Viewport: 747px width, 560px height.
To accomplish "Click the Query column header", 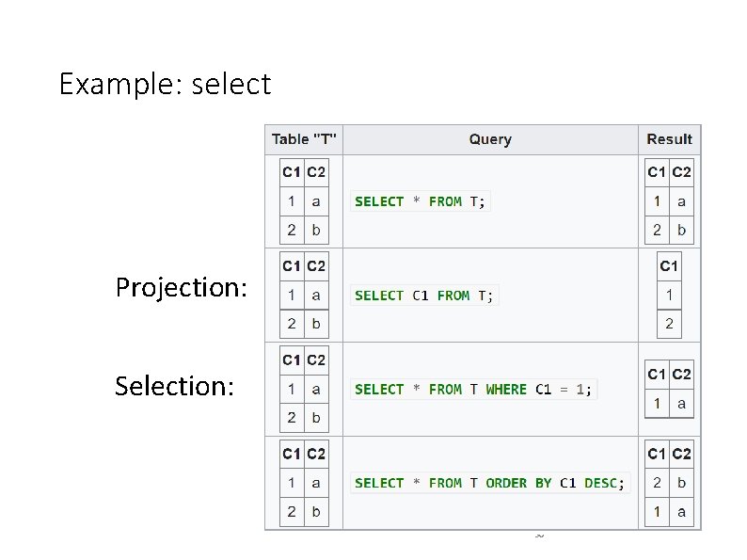I will coord(490,139).
